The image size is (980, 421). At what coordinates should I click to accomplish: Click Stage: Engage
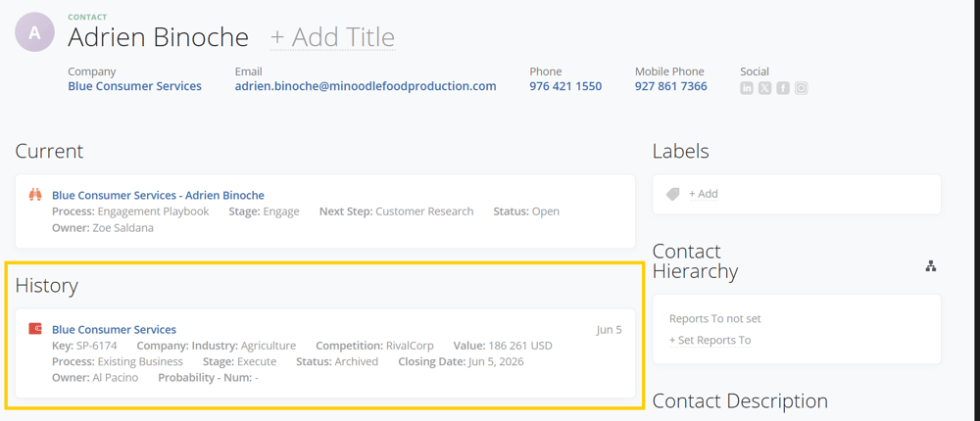pos(264,211)
